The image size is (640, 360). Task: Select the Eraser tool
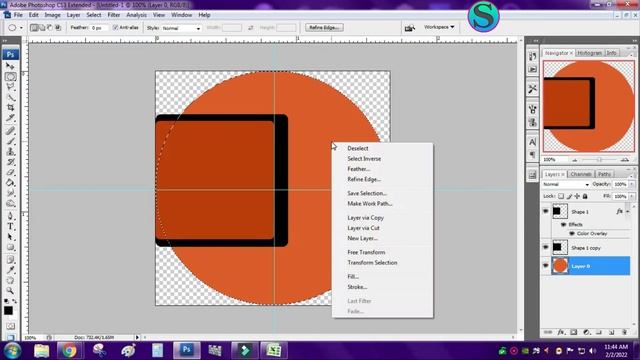(10, 172)
